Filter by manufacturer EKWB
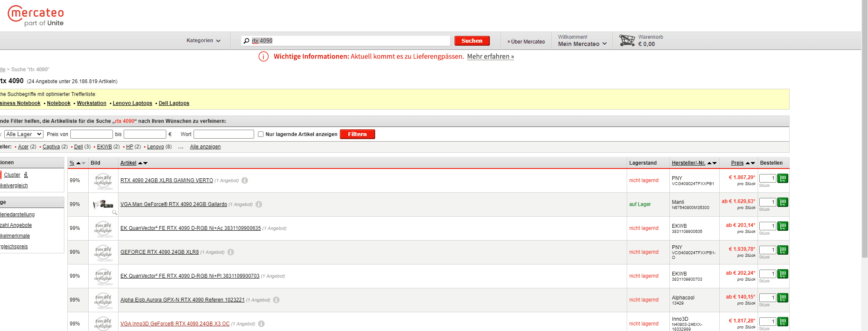This screenshot has width=868, height=331. coord(104,147)
